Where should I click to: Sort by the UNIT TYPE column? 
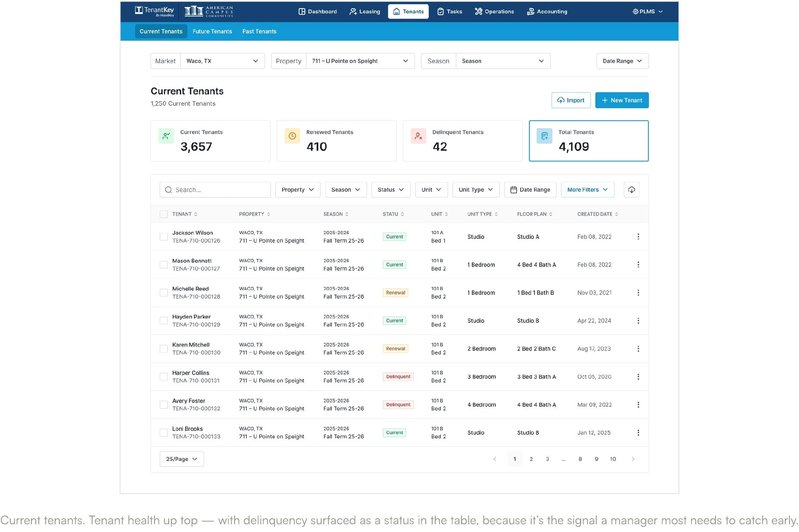[x=483, y=214]
